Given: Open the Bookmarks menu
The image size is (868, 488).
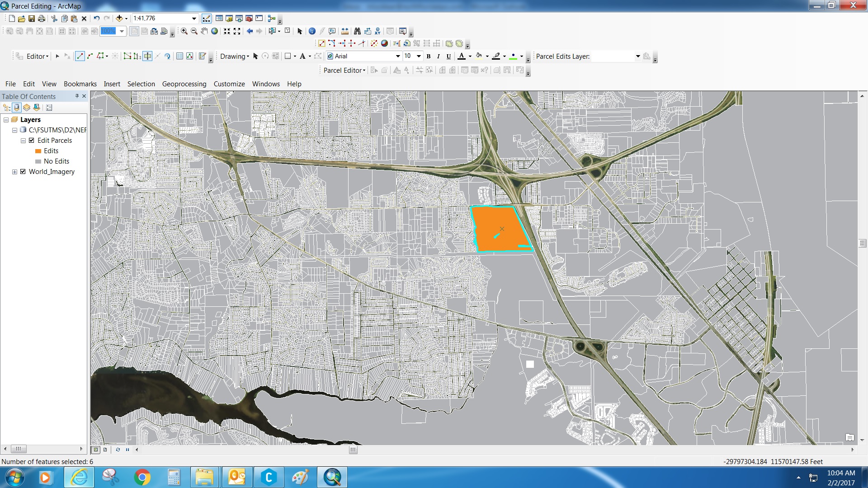Looking at the screenshot, I should pos(80,84).
